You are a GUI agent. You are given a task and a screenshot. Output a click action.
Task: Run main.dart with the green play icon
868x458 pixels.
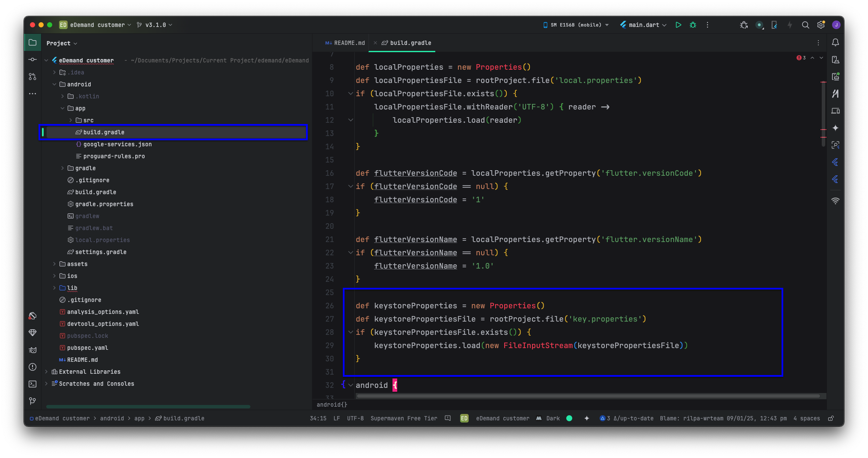678,25
